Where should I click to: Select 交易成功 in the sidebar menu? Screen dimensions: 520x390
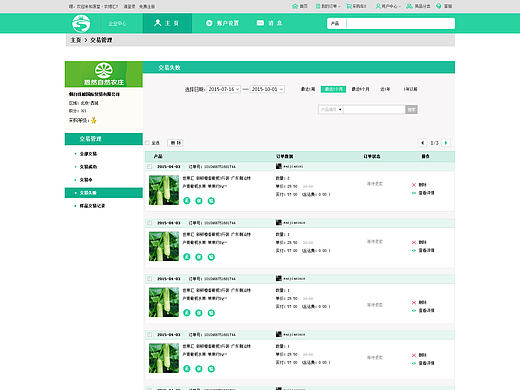(88, 167)
